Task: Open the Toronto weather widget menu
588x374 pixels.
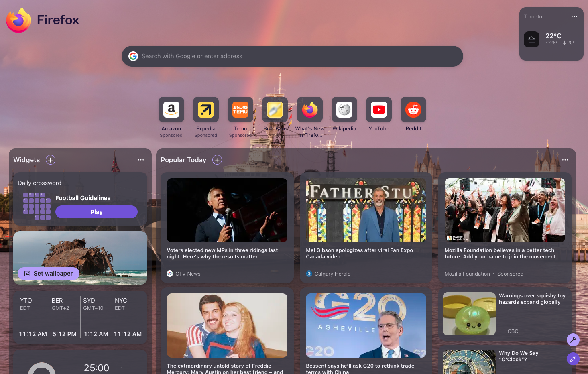Action: [574, 16]
